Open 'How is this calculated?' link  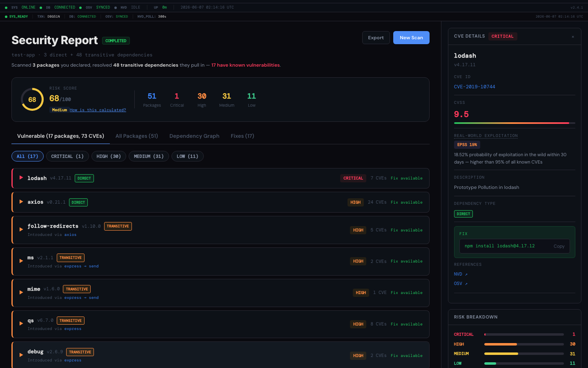(x=98, y=110)
